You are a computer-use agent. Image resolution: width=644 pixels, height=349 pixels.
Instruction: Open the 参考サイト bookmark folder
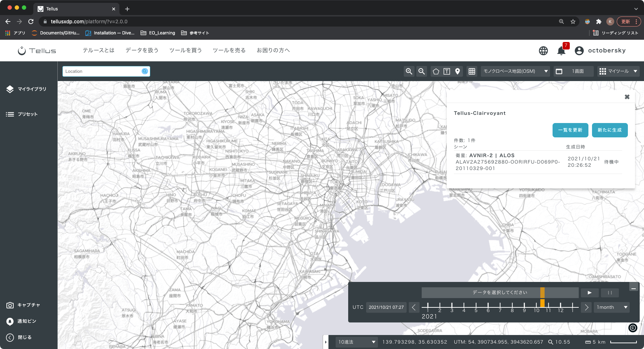[x=195, y=33]
